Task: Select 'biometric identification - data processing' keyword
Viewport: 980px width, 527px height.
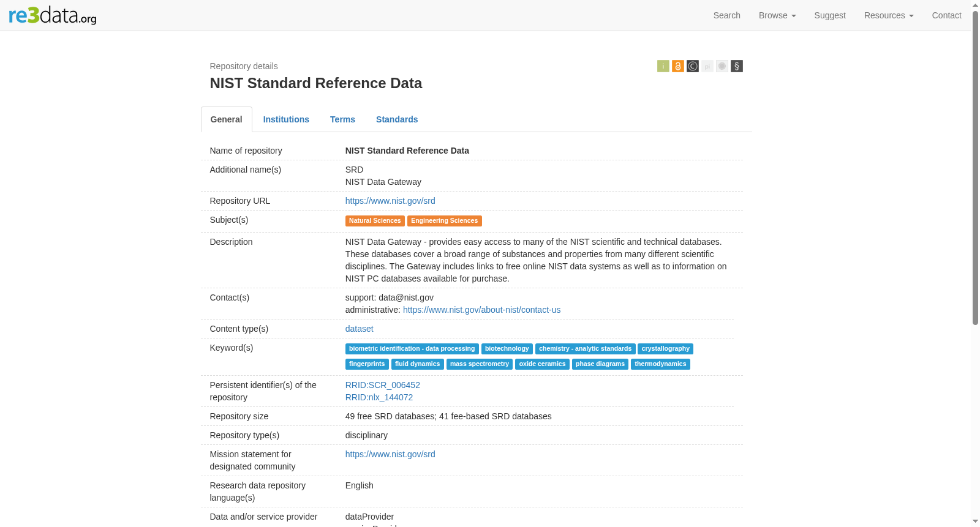Action: click(x=412, y=349)
